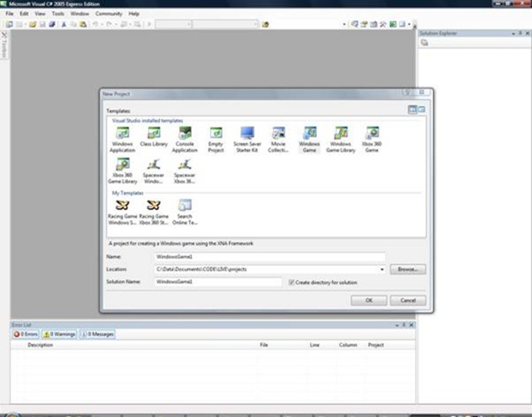Pick the Class Library template

[x=154, y=133]
